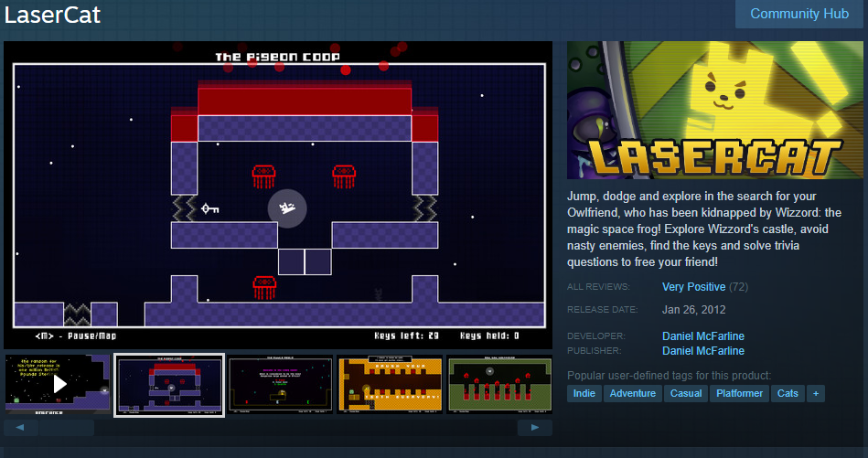Select the Casual tag

686,393
